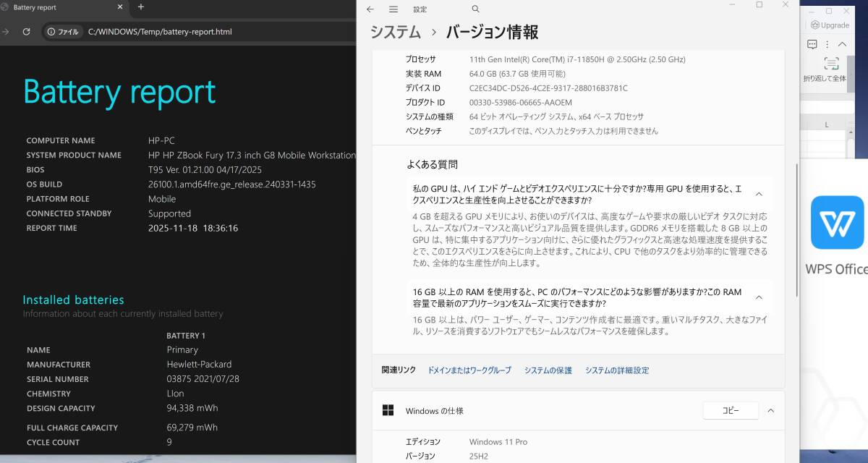The height and width of the screenshot is (463, 868).
Task: Collapse the 16 GB RAM question
Action: [x=759, y=297]
